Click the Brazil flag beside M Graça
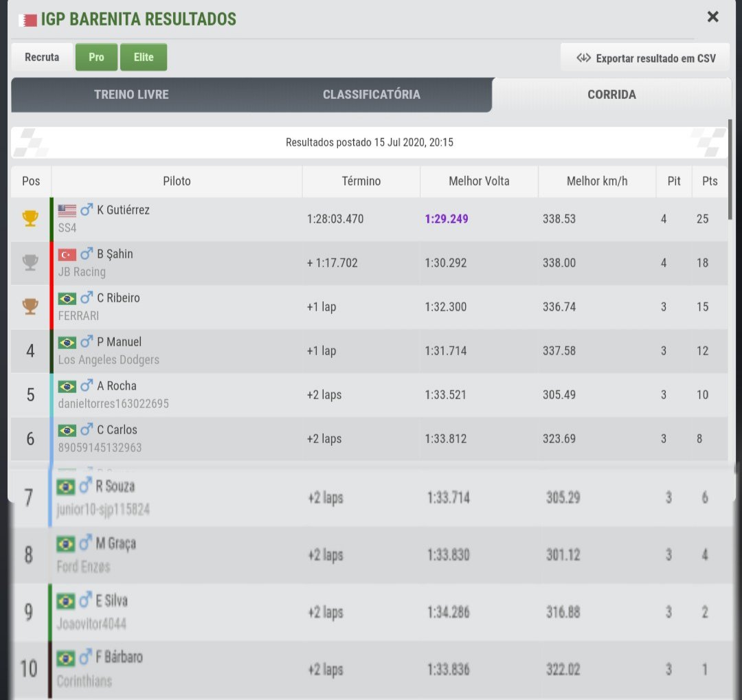The image size is (742, 700). coord(65,544)
